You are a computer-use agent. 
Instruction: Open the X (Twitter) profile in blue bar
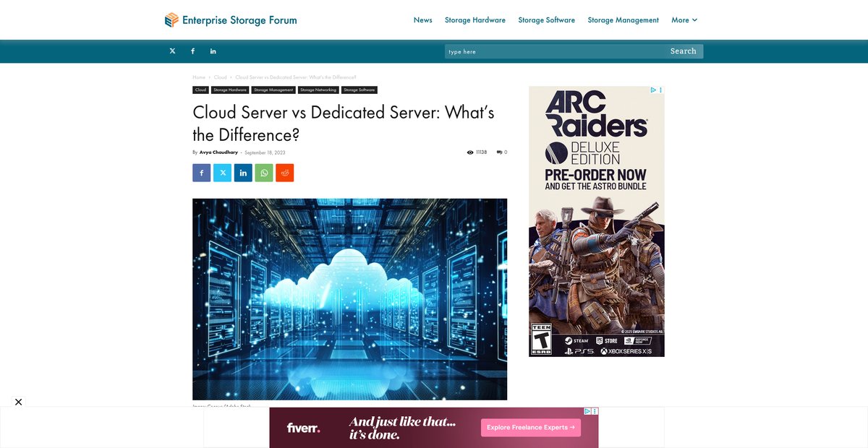coord(172,51)
